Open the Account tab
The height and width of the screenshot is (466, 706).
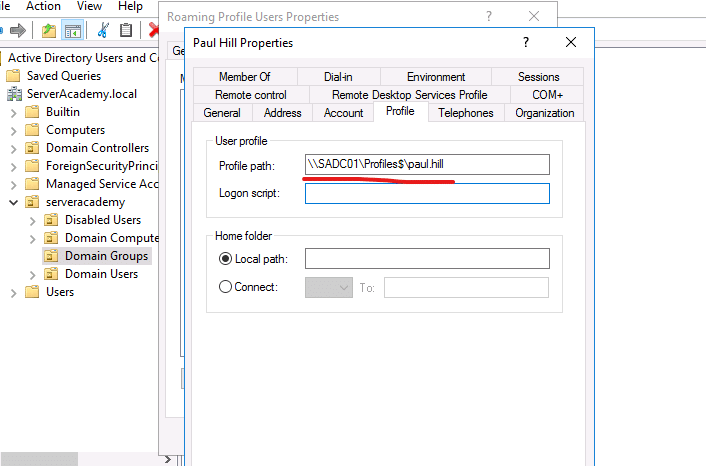tap(343, 113)
